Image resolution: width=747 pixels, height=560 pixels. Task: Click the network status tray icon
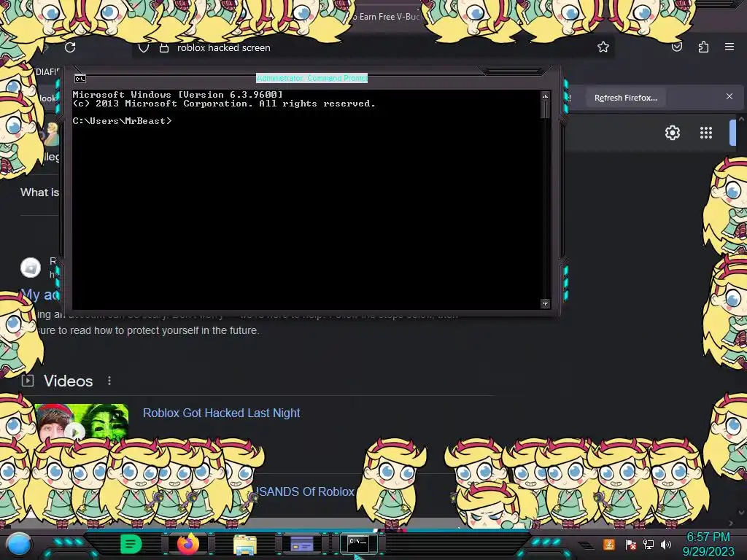click(x=649, y=544)
